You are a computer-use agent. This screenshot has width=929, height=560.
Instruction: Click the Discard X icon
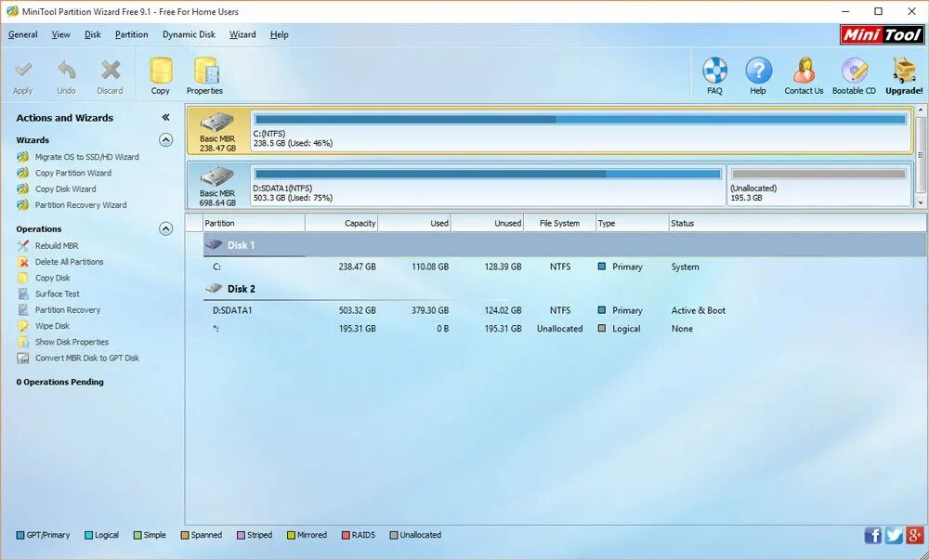click(111, 70)
